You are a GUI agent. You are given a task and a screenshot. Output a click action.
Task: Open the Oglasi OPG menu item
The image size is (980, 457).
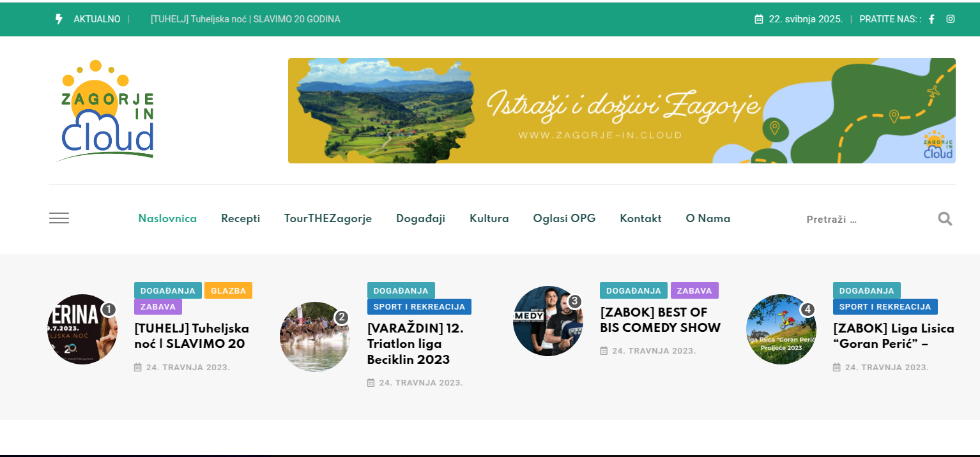(564, 218)
